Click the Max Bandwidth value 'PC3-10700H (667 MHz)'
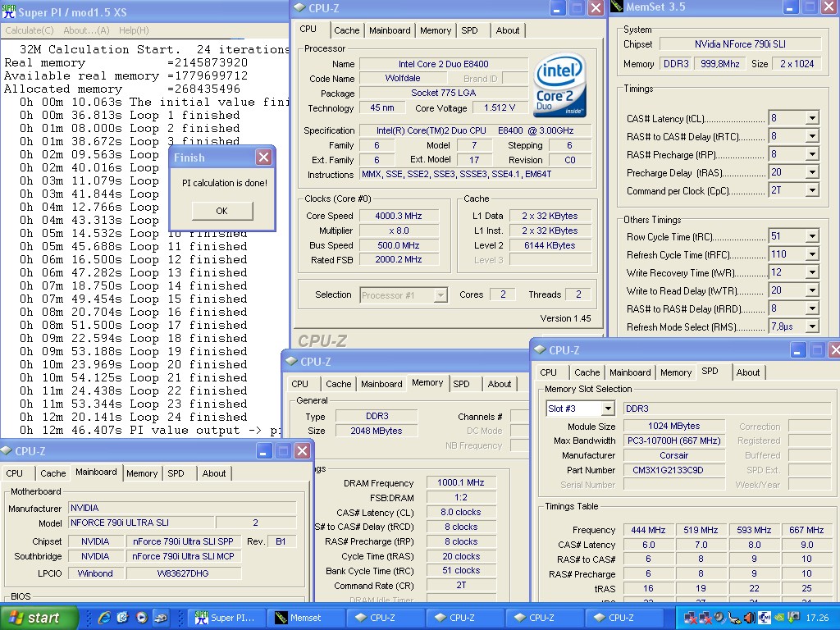Screen dimensions: 840x630 674,441
